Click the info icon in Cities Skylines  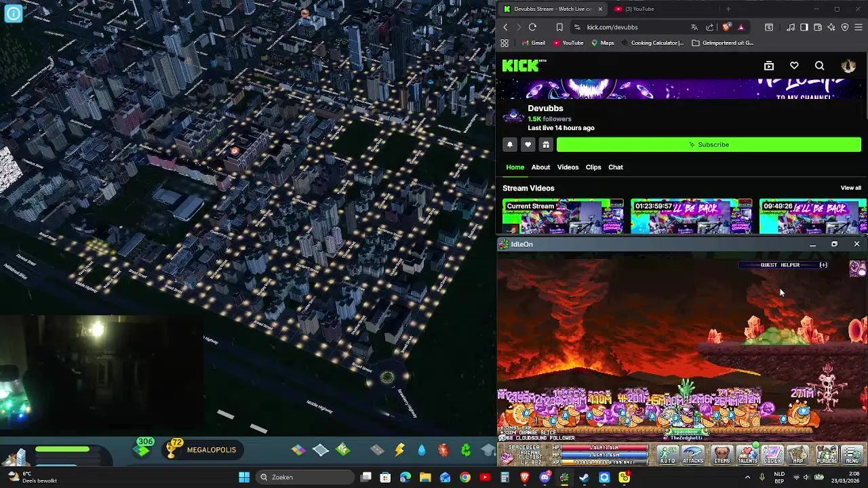coord(13,13)
